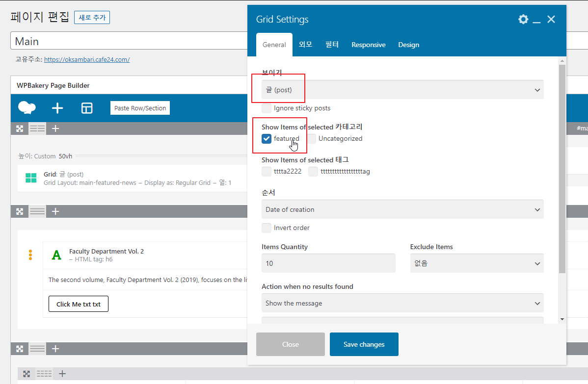588x384 pixels.
Task: Check the Uncategorized category checkbox
Action: pos(311,139)
